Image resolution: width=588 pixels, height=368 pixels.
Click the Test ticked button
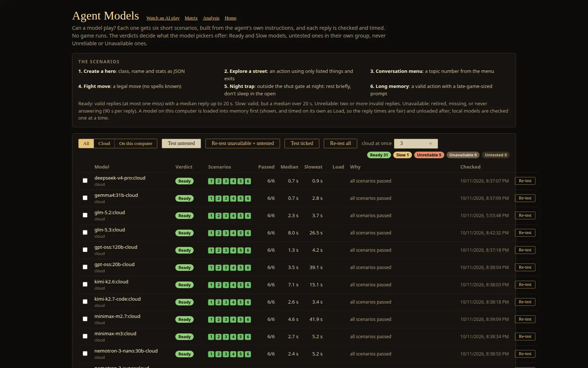(x=302, y=144)
